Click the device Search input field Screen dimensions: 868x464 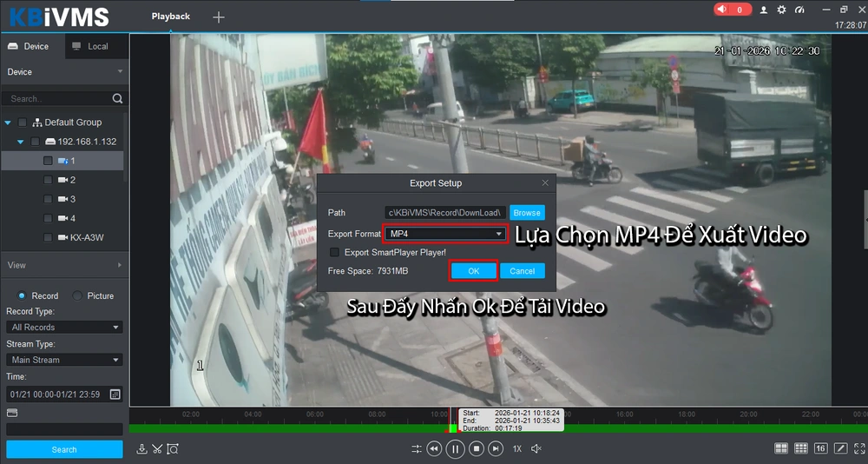(x=59, y=99)
